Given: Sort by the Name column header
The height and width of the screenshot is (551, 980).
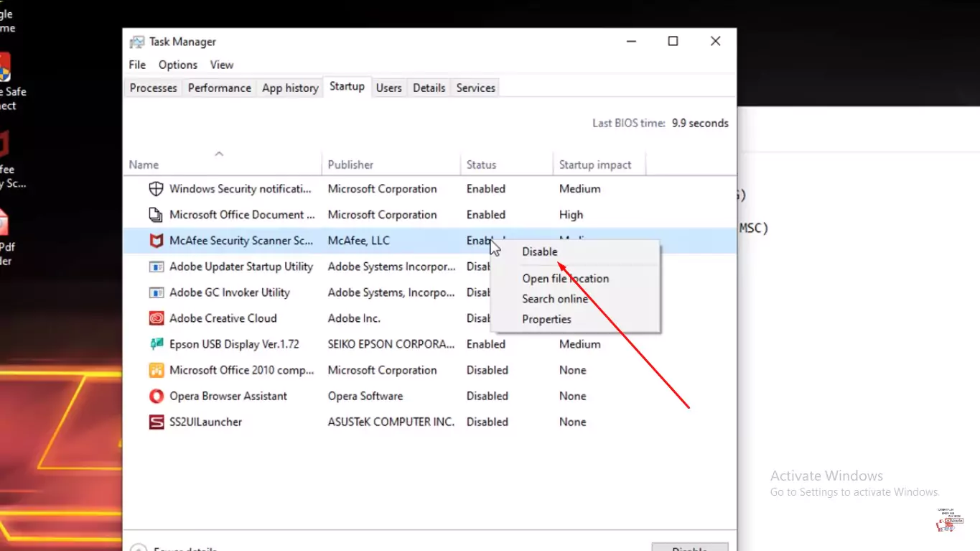Looking at the screenshot, I should click(x=144, y=165).
